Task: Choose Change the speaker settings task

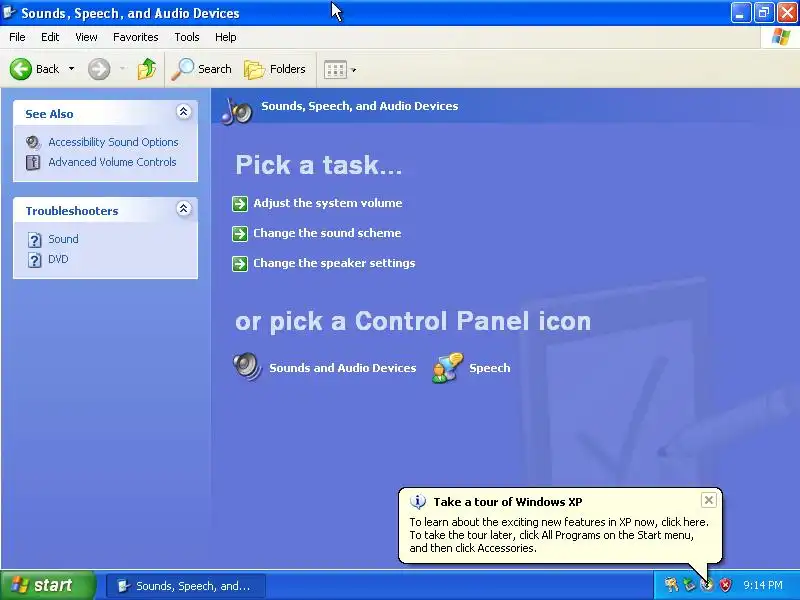Action: 335,263
